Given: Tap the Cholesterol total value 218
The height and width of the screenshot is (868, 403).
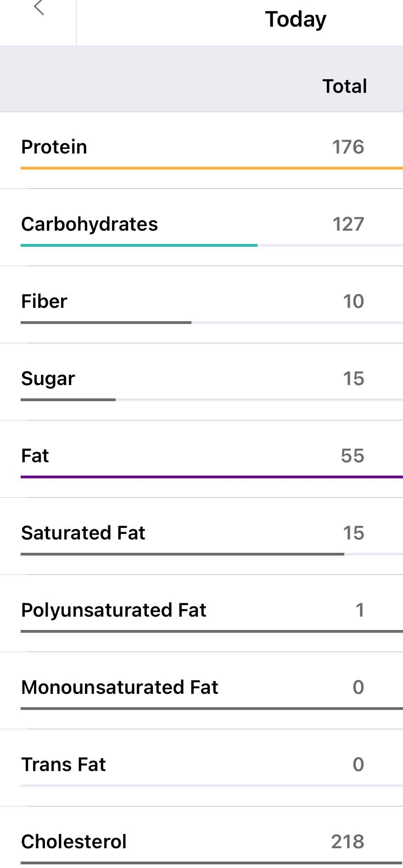Looking at the screenshot, I should tap(347, 842).
